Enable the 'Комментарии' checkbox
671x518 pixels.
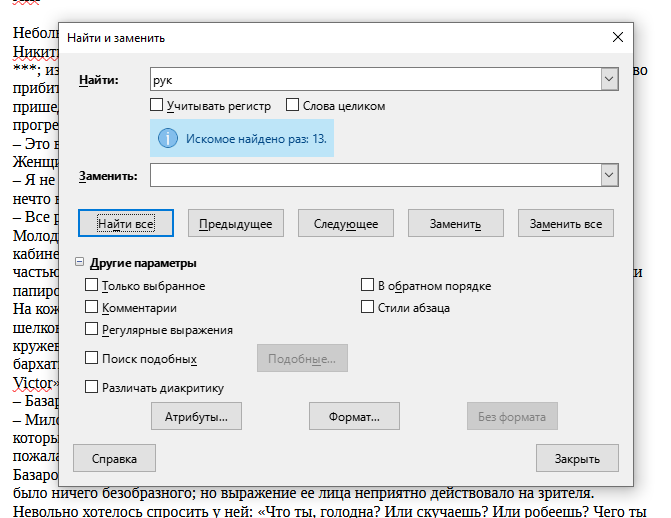tap(92, 308)
